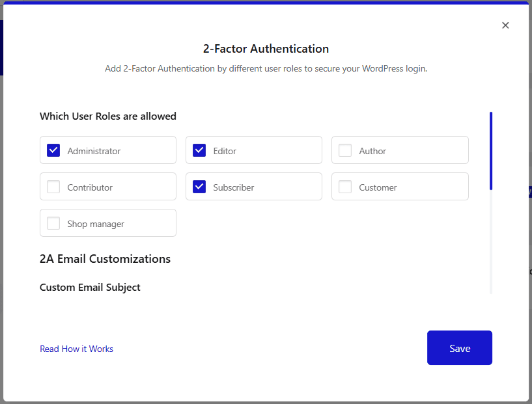Click the blue scrollbar thumb

(492, 151)
